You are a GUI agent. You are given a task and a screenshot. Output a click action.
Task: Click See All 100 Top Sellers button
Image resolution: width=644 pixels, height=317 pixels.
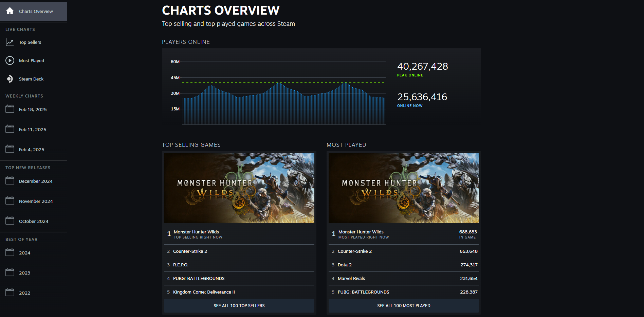pyautogui.click(x=239, y=306)
